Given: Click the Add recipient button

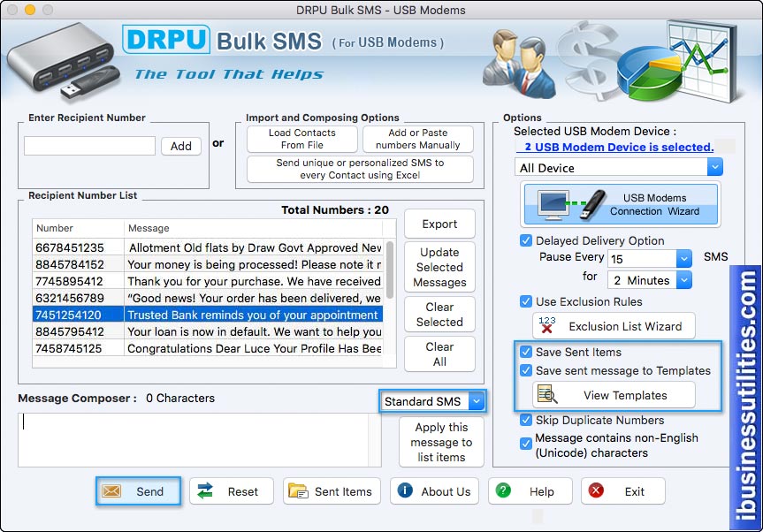Looking at the screenshot, I should [181, 146].
